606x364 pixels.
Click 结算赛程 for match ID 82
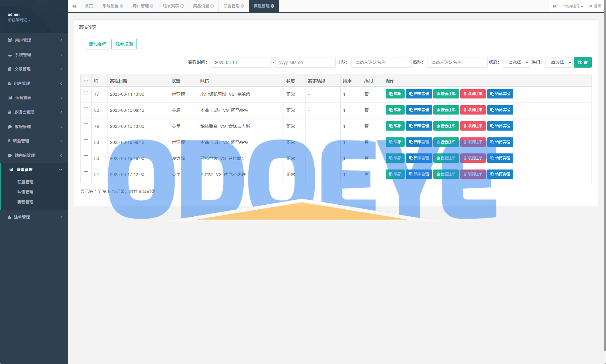coord(500,110)
